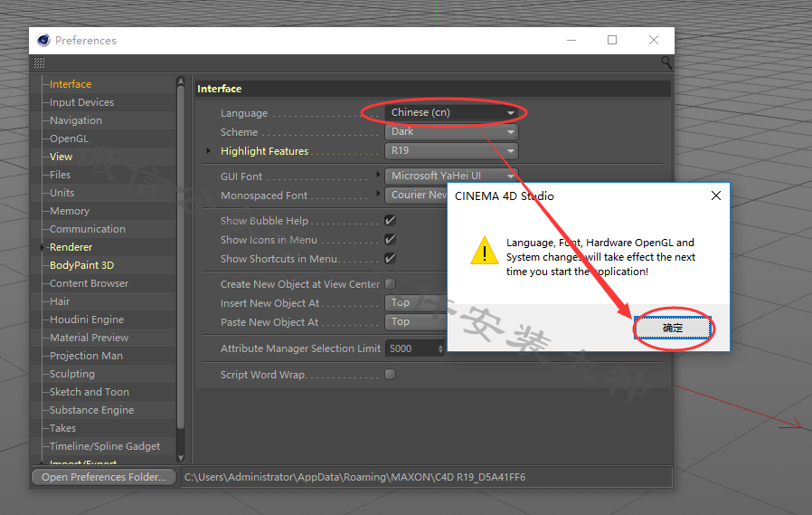The image size is (812, 515).
Task: Toggle Show Shortcuts in Menu checkbox
Action: (x=390, y=258)
